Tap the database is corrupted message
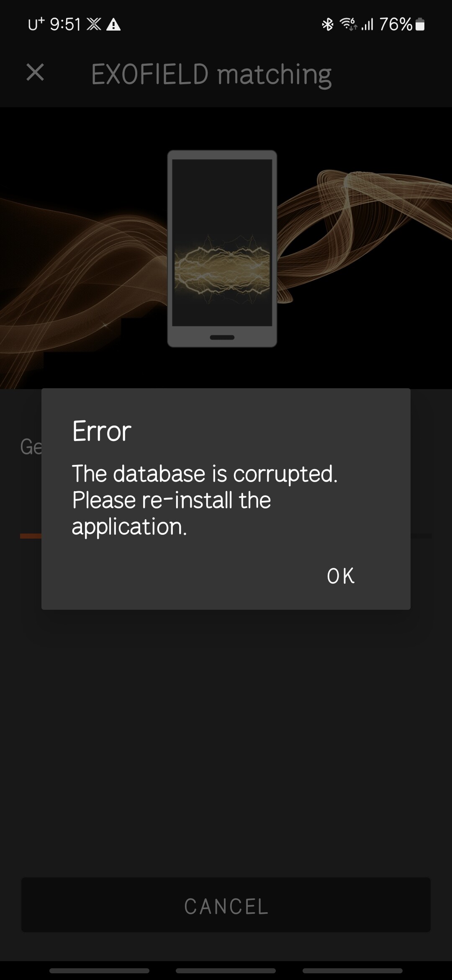This screenshot has height=980, width=452. (x=205, y=500)
